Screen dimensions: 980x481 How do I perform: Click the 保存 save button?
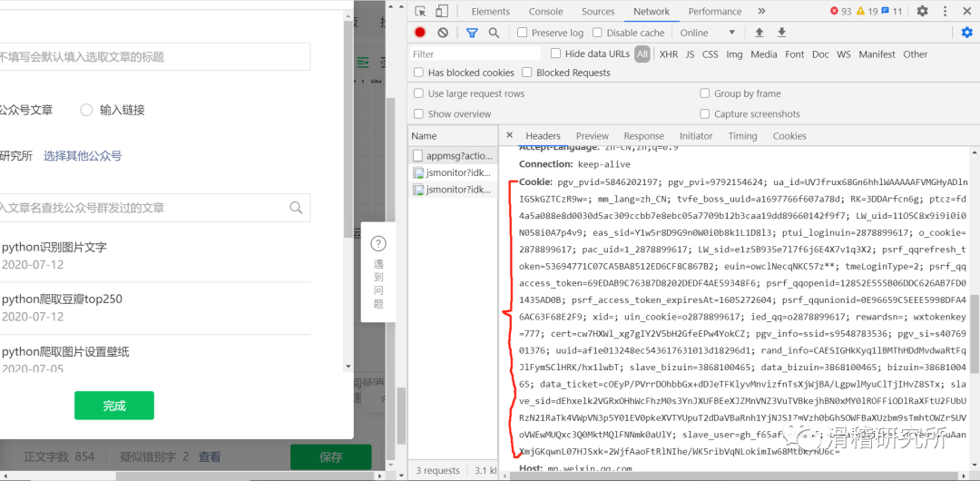click(x=330, y=457)
